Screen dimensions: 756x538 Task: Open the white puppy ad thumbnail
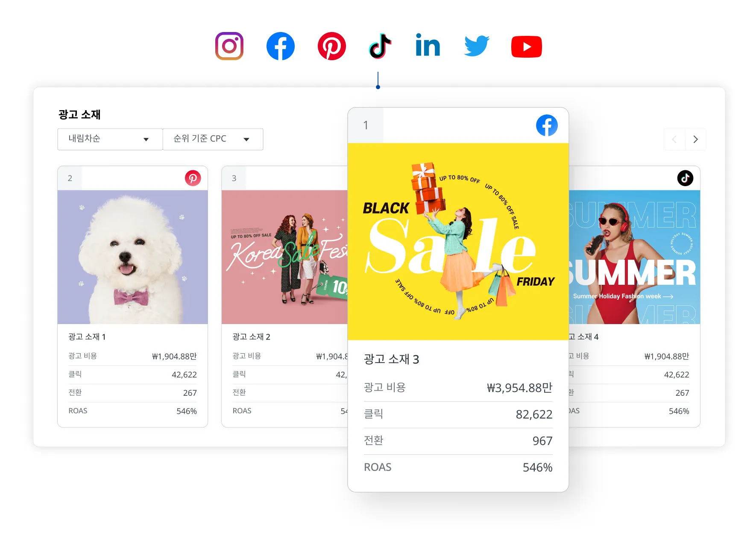[x=133, y=257]
